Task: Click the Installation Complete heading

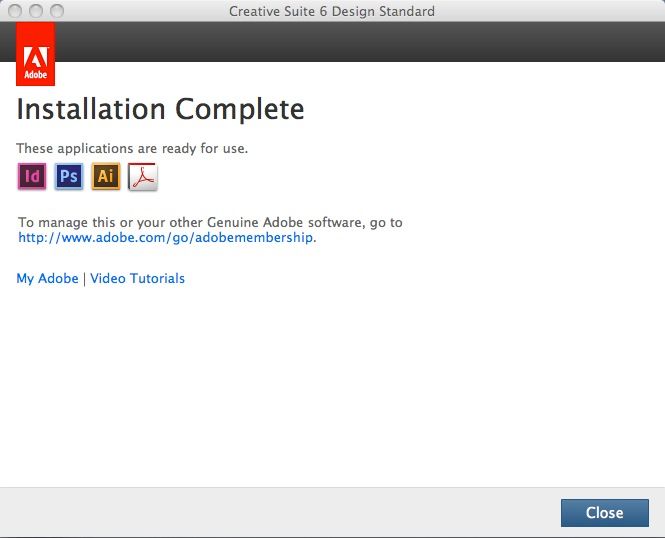Action: (160, 109)
